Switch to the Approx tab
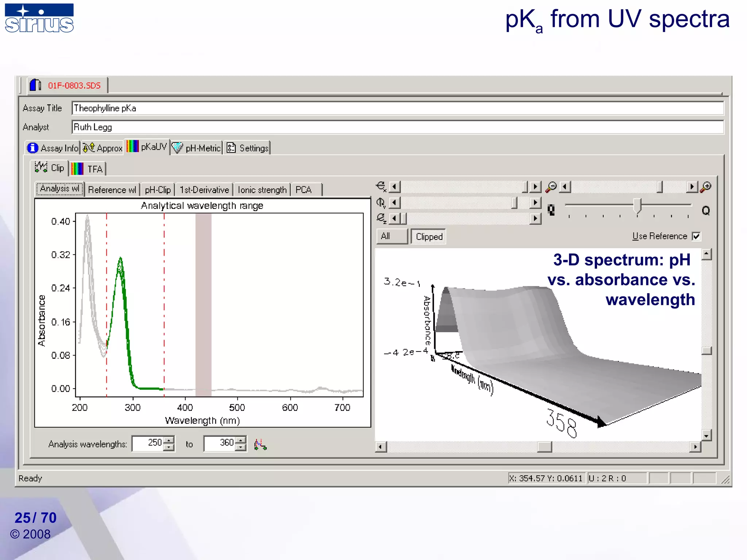The image size is (747, 560). [102, 148]
